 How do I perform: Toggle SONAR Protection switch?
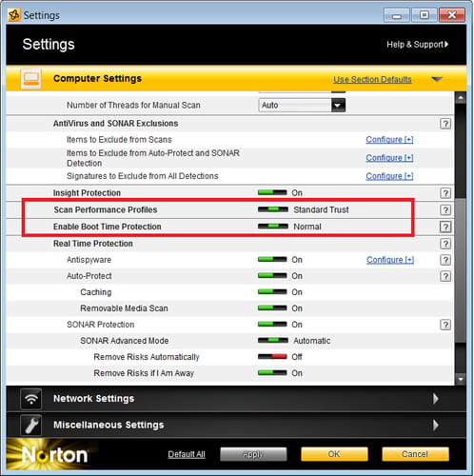(x=272, y=325)
